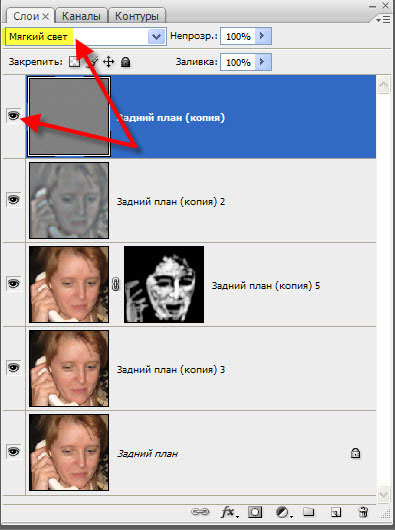
Task: Open Заливка fill slider arrow
Action: pyautogui.click(x=262, y=62)
